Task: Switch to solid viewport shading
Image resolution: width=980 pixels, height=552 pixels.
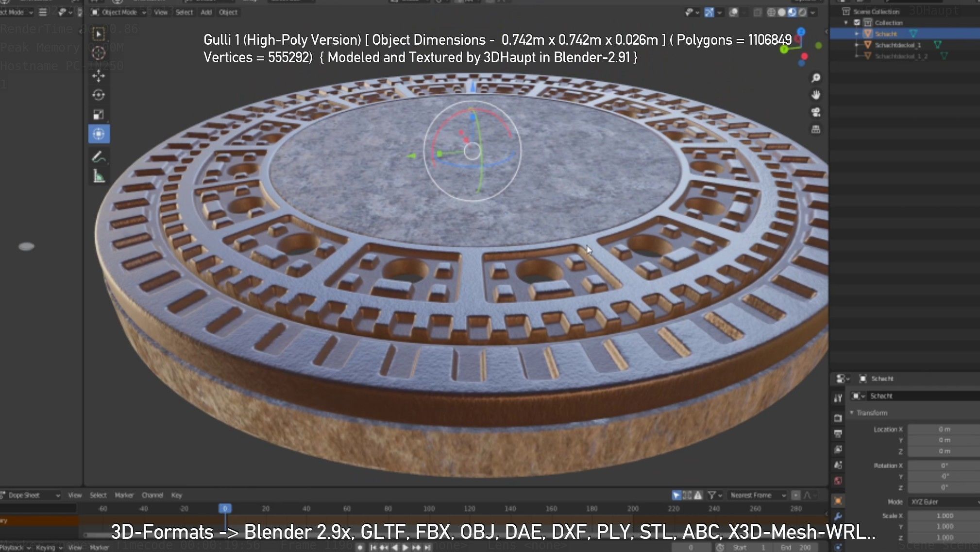Action: coord(781,12)
